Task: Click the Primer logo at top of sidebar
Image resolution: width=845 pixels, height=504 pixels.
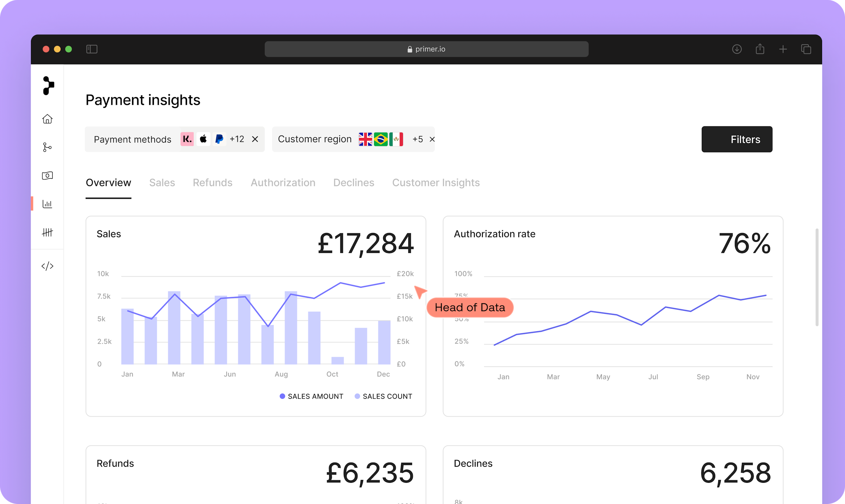Action: click(x=48, y=86)
